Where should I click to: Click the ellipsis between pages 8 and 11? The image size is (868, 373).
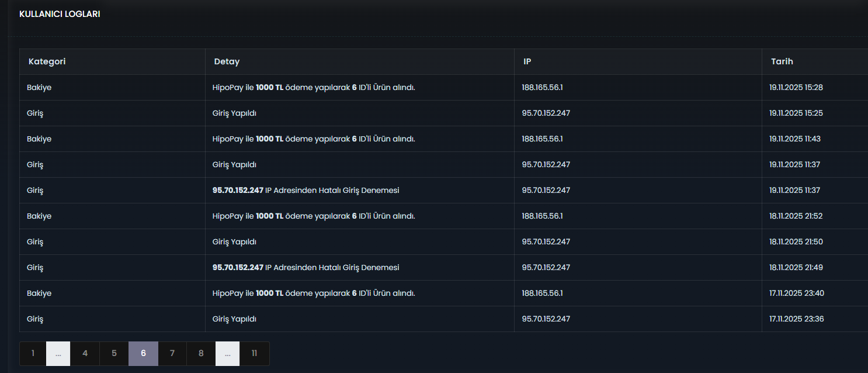point(227,354)
